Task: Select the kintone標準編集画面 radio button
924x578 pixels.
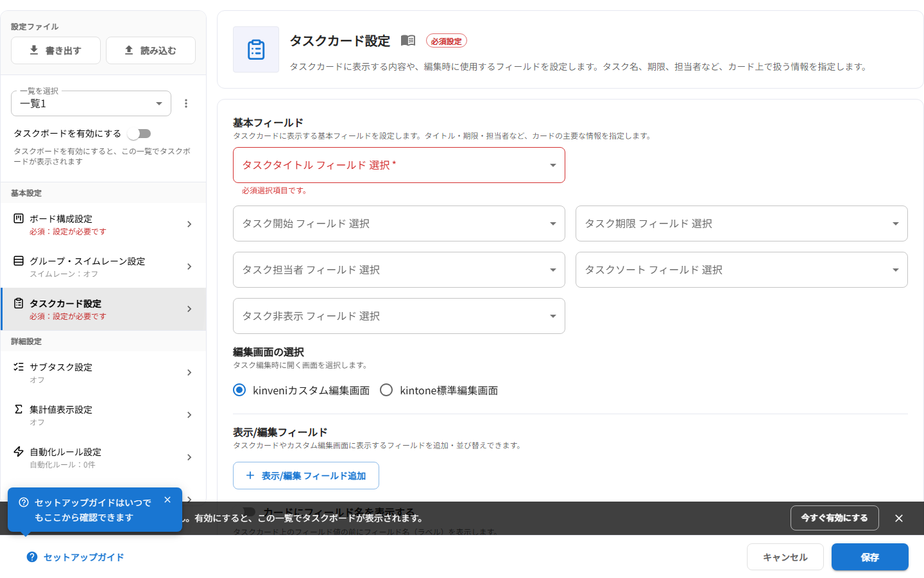Action: click(x=386, y=390)
